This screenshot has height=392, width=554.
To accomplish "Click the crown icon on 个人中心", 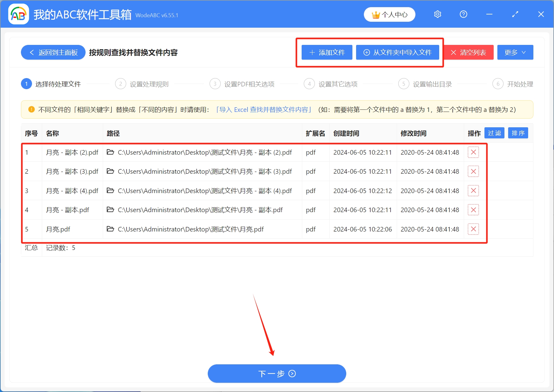I will point(375,14).
